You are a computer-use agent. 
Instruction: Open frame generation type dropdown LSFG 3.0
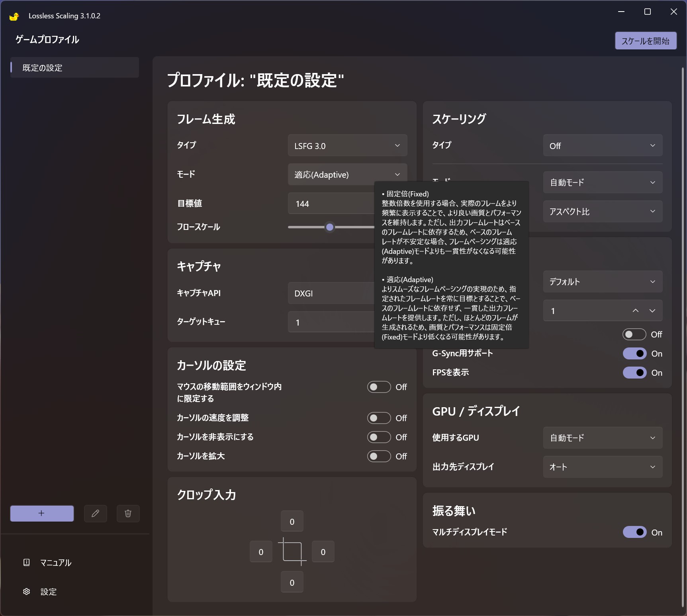(347, 145)
